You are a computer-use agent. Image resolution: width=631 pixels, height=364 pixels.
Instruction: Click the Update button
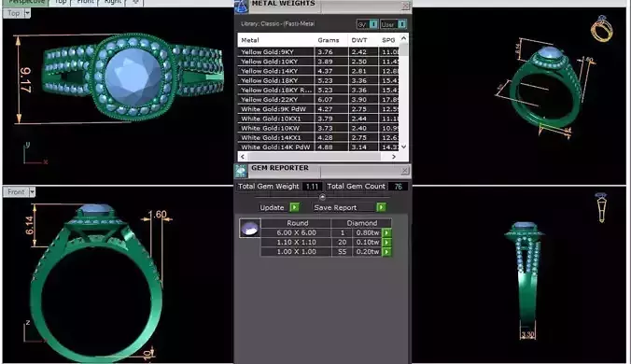coord(272,207)
